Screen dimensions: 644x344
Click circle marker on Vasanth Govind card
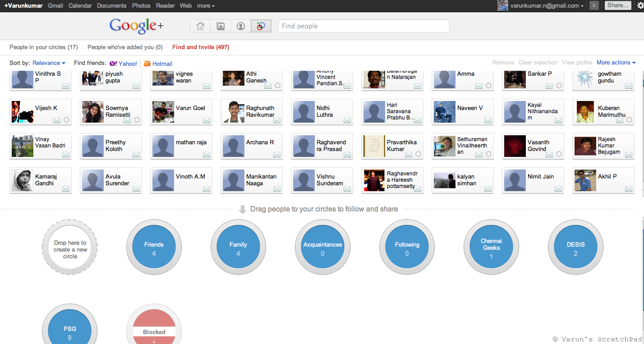tap(559, 154)
